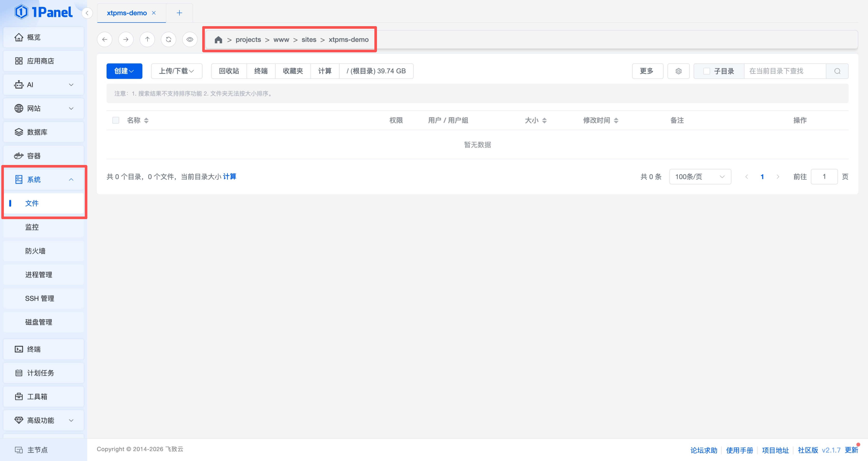Switch to the xtpms-demo tab
Viewport: 868px width, 461px height.
127,13
